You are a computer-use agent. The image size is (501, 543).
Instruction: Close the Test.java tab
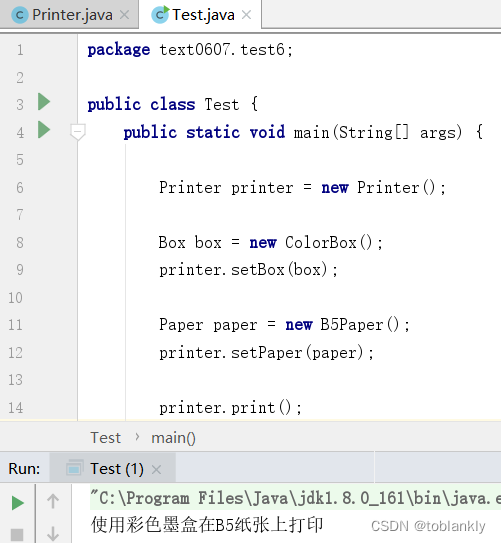click(246, 15)
